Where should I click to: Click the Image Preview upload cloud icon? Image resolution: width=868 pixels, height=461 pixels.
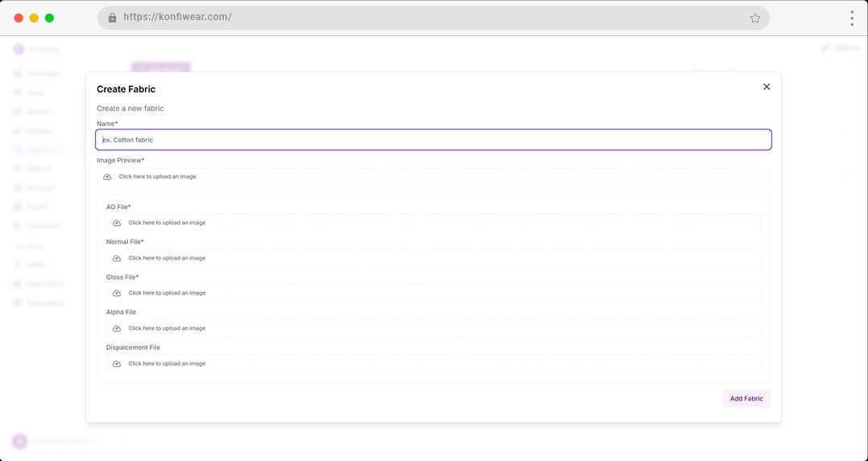[x=107, y=176]
